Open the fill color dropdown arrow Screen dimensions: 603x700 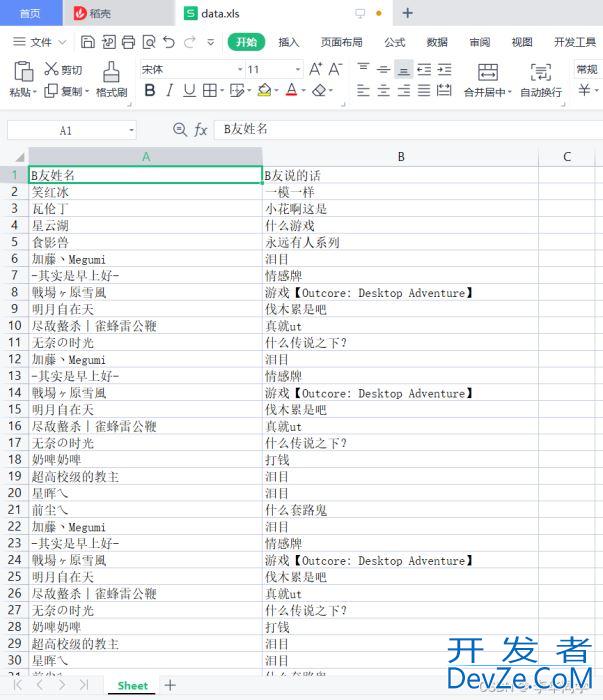coord(276,91)
